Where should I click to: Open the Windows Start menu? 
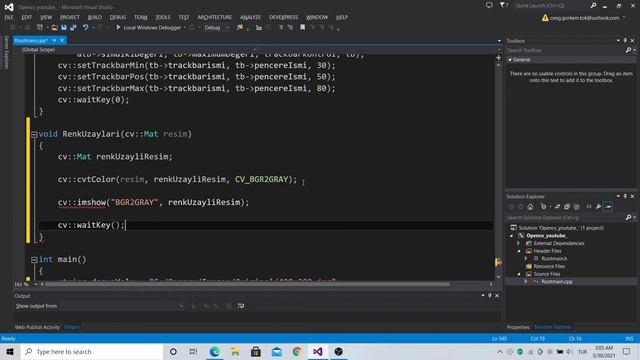(x=10, y=351)
